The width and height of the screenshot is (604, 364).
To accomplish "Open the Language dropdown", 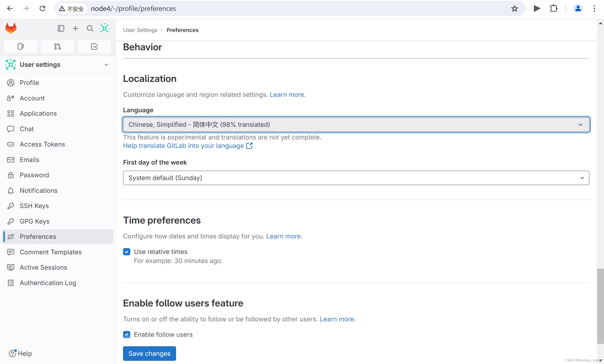I will [x=356, y=124].
